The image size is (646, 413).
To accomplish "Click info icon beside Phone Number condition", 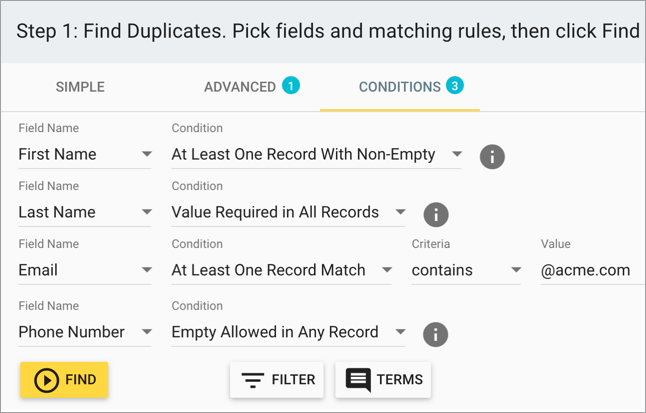I will [435, 334].
